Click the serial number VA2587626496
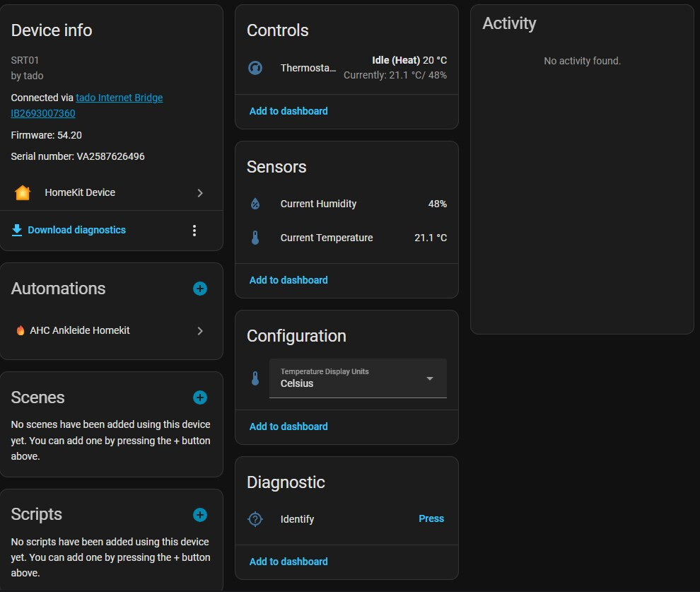 pyautogui.click(x=111, y=157)
